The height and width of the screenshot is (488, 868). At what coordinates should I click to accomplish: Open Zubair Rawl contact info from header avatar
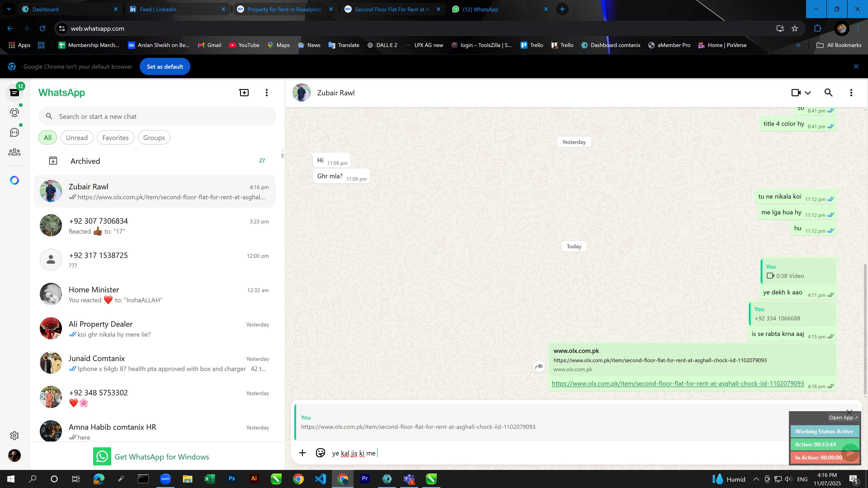coord(302,93)
